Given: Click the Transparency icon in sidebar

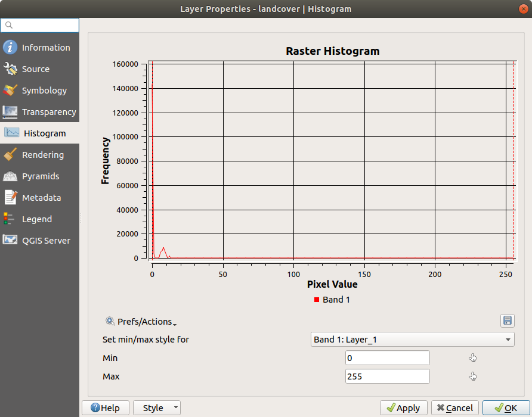Looking at the screenshot, I should (x=10, y=112).
